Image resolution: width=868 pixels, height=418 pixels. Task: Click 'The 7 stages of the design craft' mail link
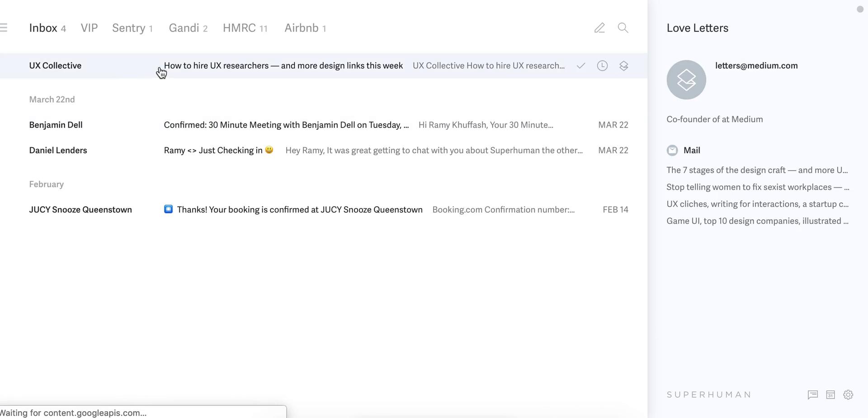point(757,170)
